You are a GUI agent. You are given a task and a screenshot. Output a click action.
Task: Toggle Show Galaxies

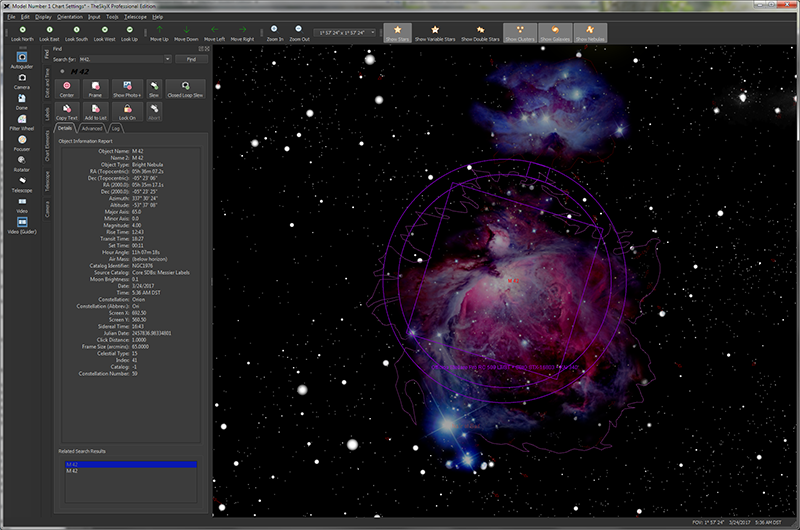click(555, 33)
